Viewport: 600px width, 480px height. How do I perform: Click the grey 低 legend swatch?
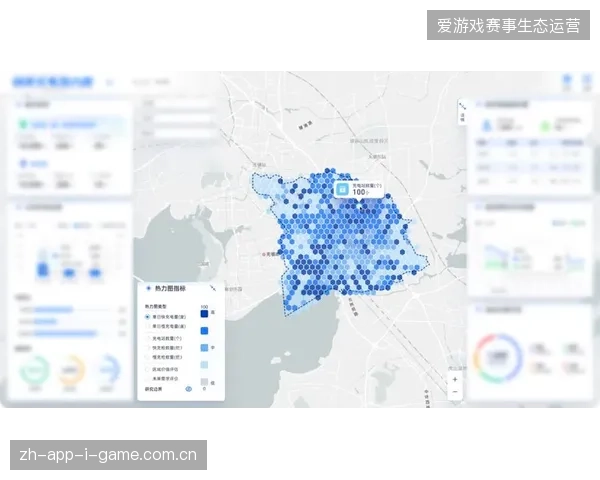(204, 382)
